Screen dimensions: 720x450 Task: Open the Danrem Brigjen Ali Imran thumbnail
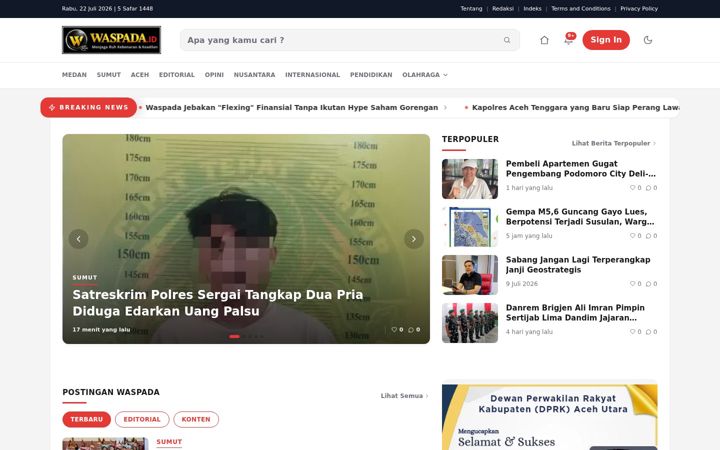point(470,323)
